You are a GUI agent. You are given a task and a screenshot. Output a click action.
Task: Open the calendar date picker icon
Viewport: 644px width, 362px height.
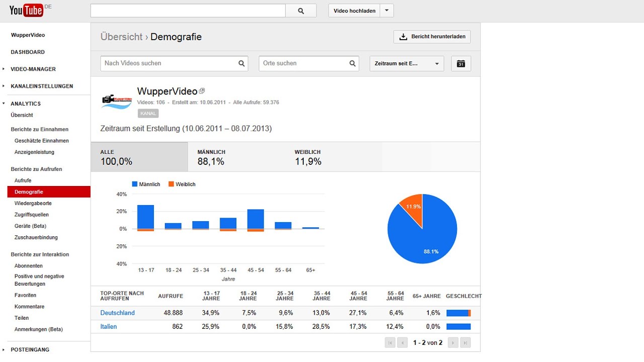point(461,63)
